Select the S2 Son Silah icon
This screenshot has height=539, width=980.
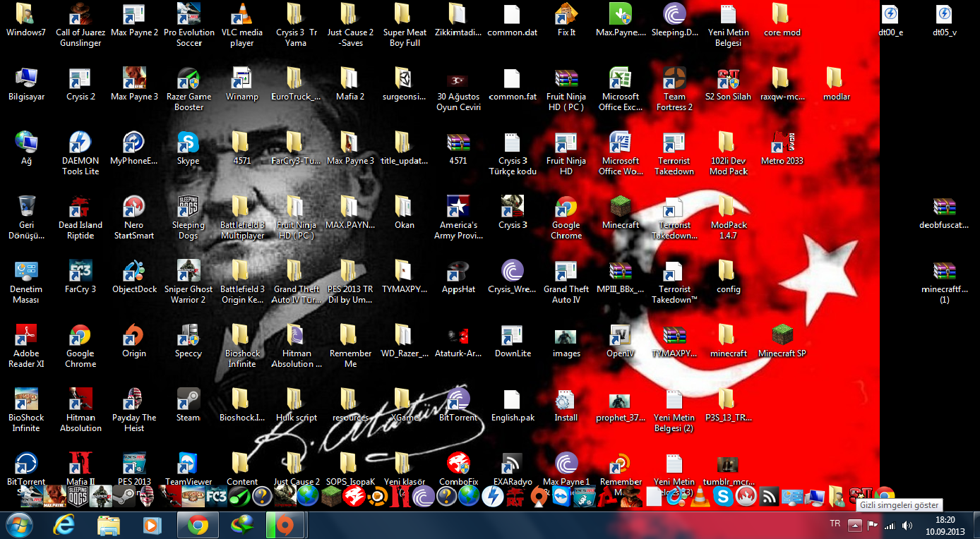click(728, 85)
